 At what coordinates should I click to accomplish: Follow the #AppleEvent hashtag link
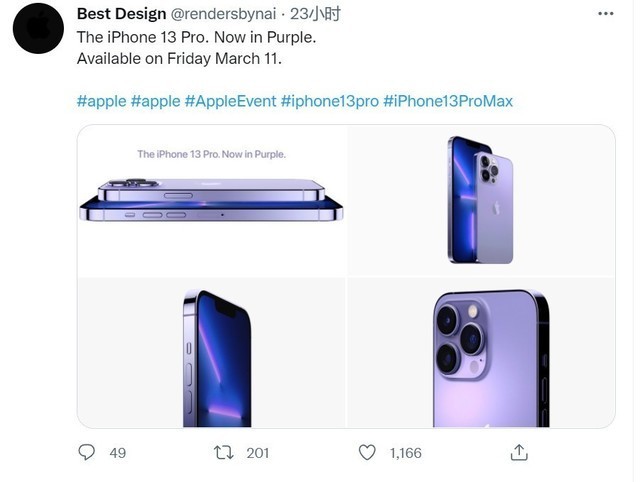231,101
